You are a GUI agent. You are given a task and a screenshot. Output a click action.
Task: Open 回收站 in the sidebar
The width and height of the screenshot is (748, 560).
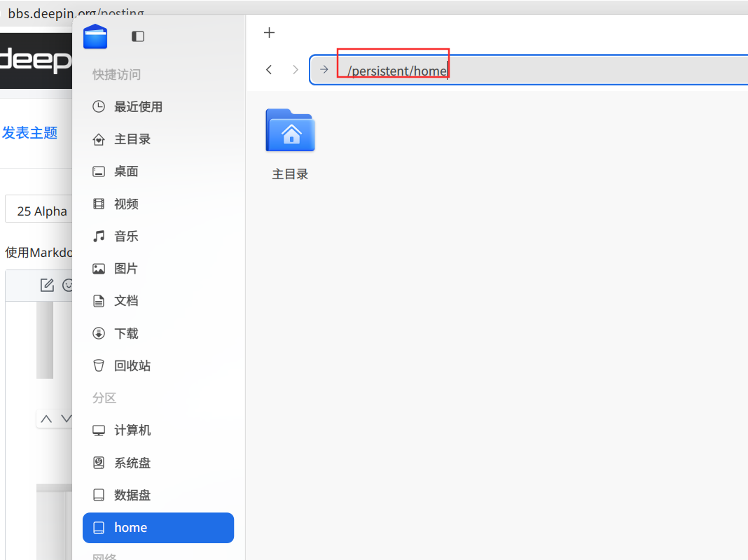158,365
